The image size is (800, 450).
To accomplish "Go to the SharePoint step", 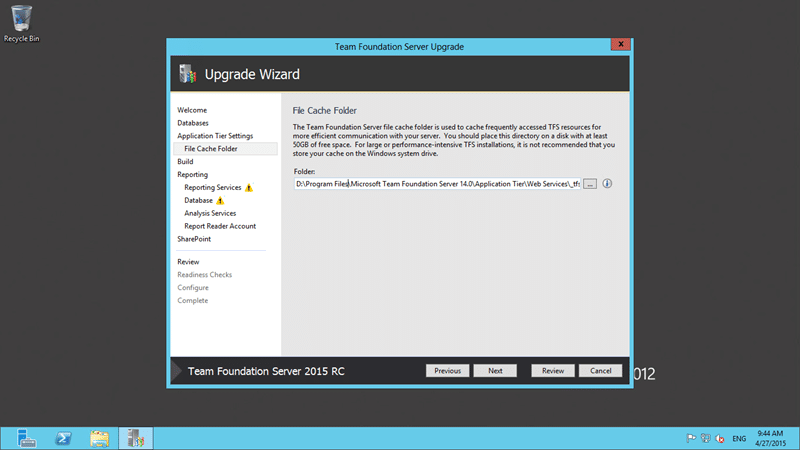I will pos(194,239).
